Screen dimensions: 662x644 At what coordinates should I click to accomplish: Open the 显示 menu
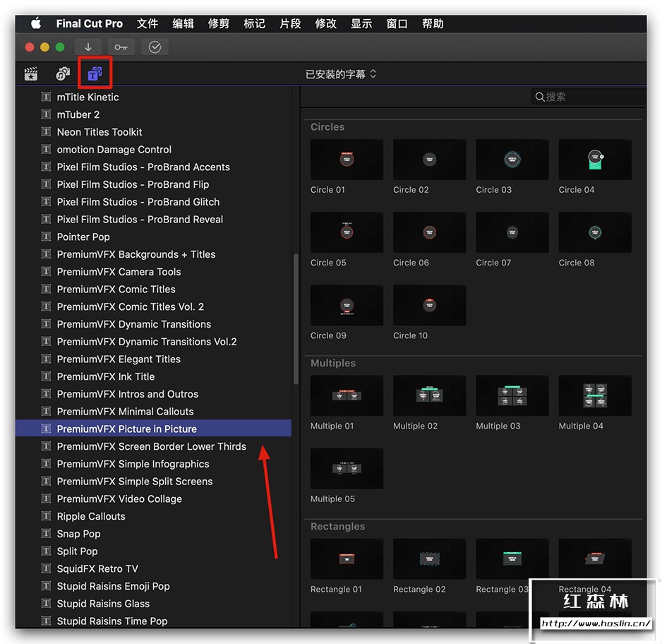coord(361,23)
